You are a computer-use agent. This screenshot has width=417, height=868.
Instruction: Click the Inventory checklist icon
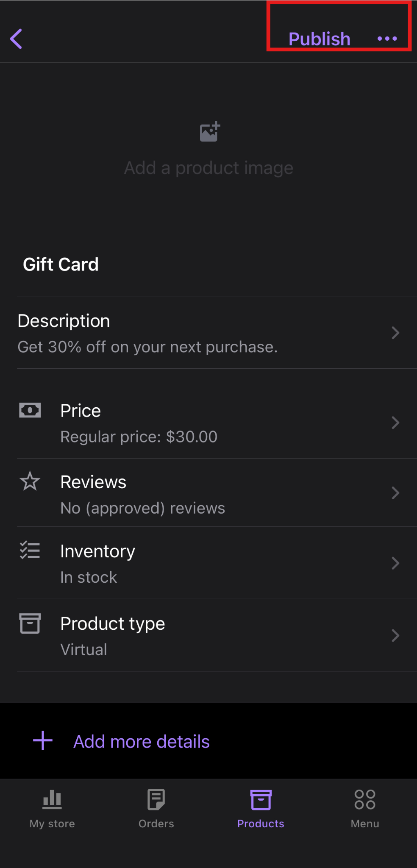[30, 551]
